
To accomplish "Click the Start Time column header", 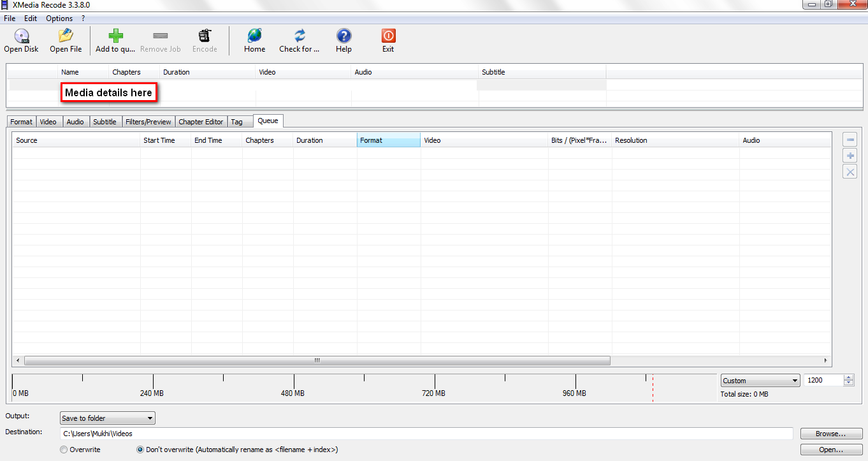I will (166, 140).
